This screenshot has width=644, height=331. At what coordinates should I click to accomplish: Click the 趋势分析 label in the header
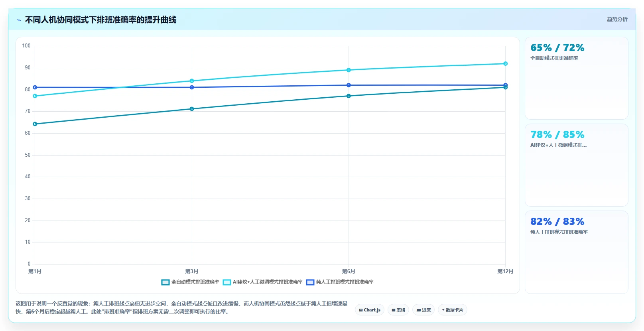pyautogui.click(x=617, y=19)
